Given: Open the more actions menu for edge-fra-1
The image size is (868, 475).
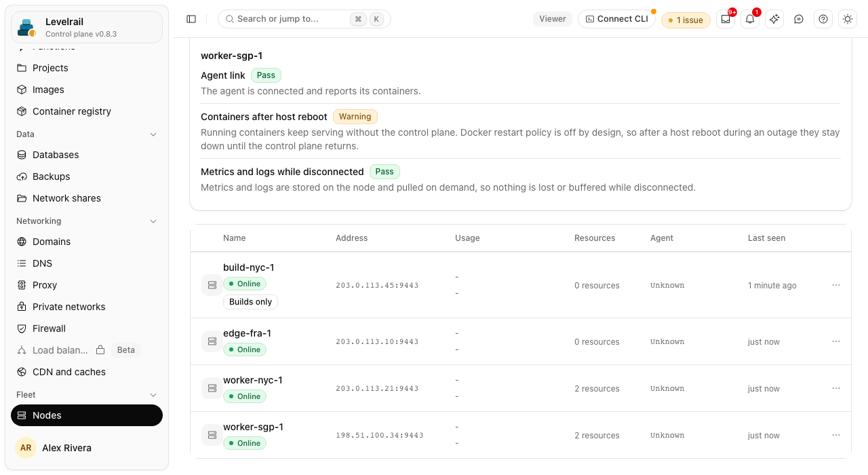Looking at the screenshot, I should tap(836, 341).
